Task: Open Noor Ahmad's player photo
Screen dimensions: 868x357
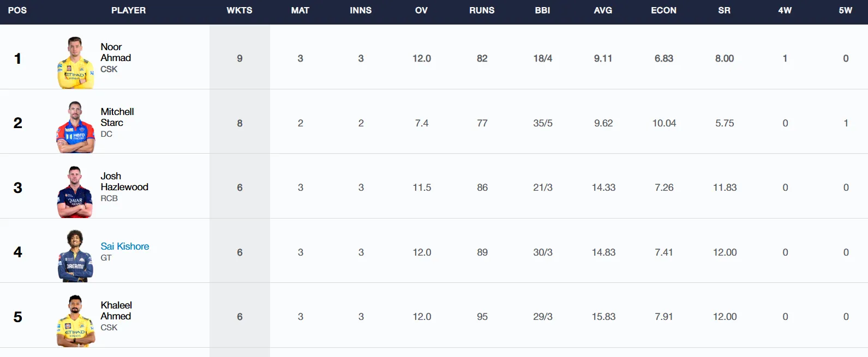Action: (x=76, y=63)
